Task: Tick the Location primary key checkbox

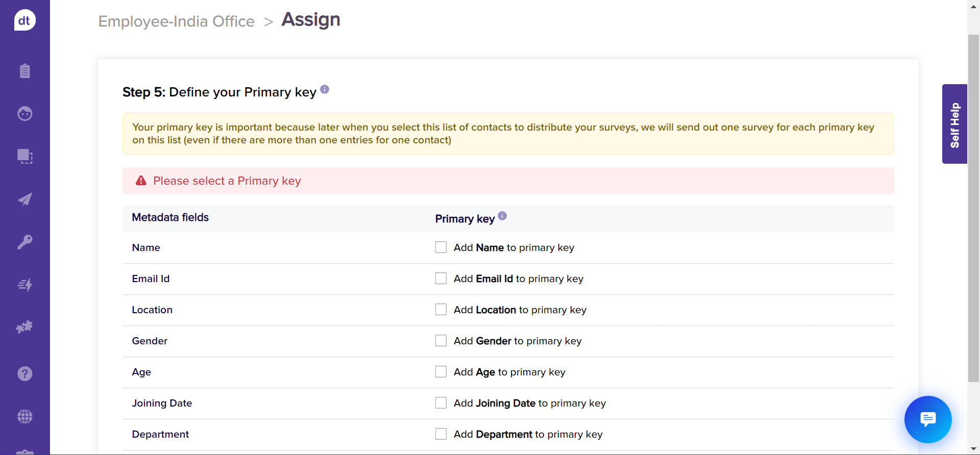Action: pyautogui.click(x=441, y=310)
